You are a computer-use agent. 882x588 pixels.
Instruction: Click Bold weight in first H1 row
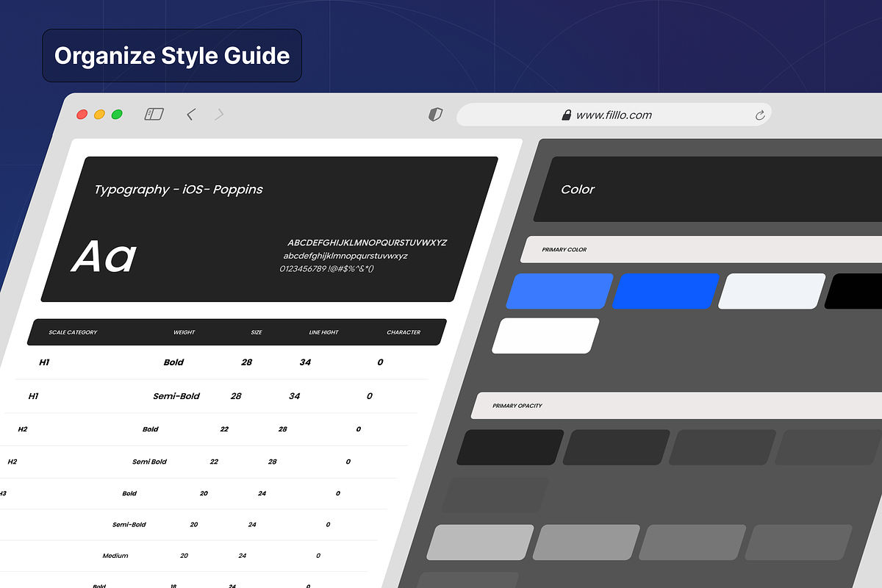point(173,362)
